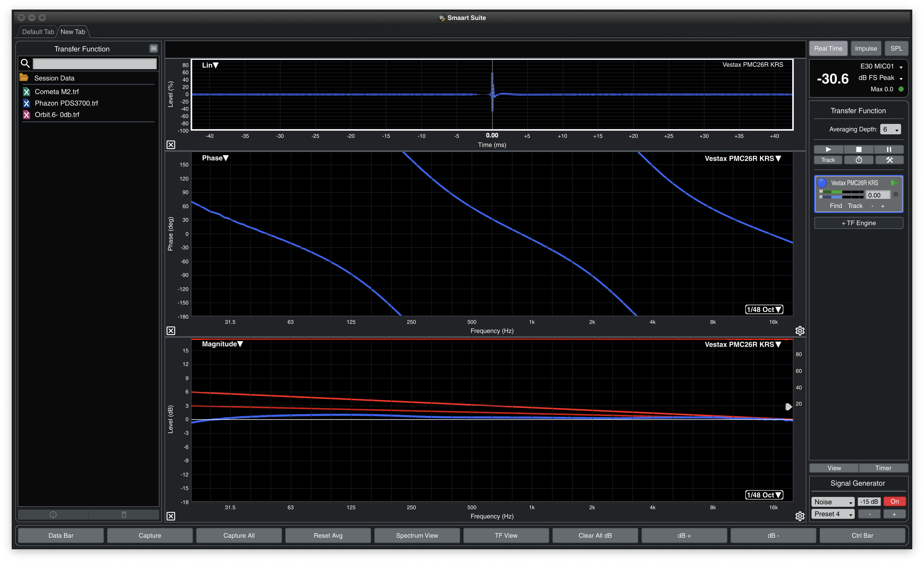Click green play arrow on Vestax PMC26R engine
Viewport: 924px width, 563px height.
tap(895, 183)
